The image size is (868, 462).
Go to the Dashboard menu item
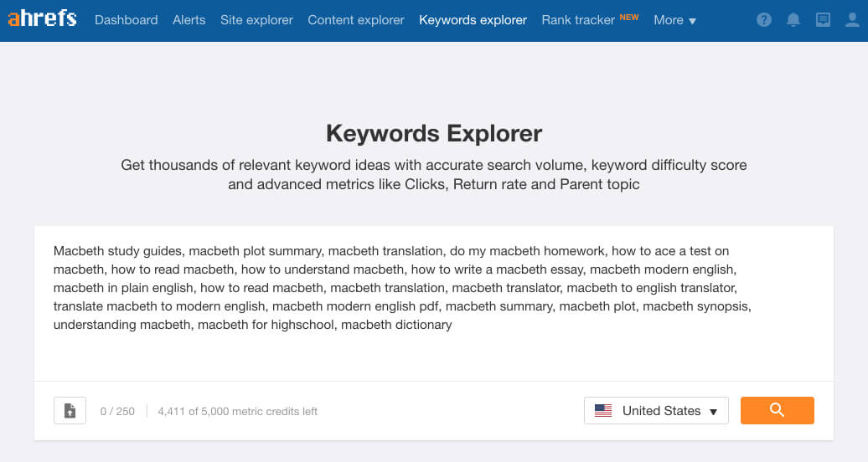(x=127, y=20)
